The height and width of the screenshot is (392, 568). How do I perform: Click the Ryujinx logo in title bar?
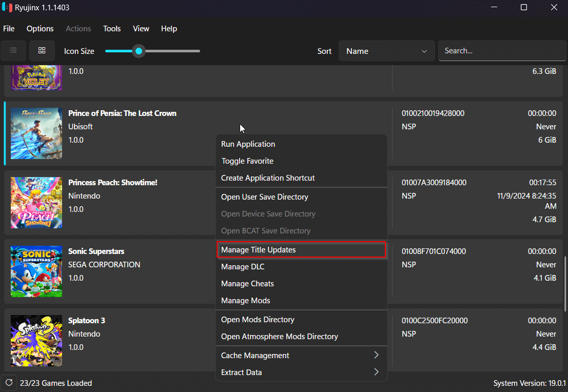(x=7, y=7)
